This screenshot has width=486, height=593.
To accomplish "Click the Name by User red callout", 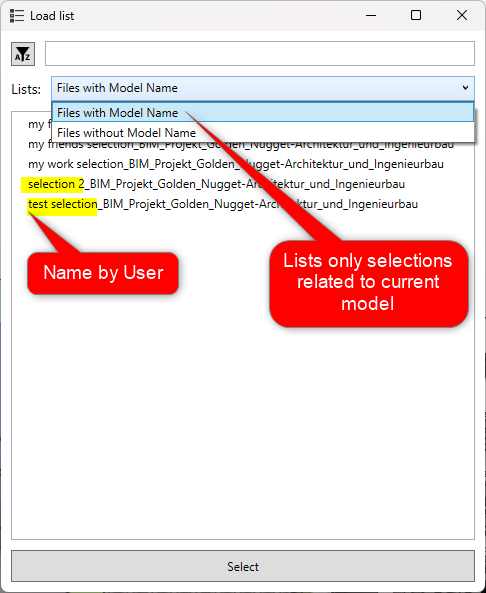I will (103, 273).
